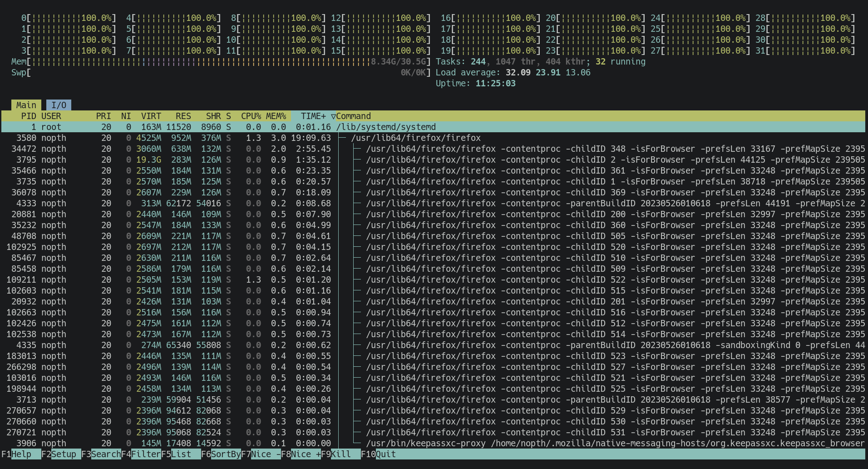Sort by MEM% column header

(276, 116)
